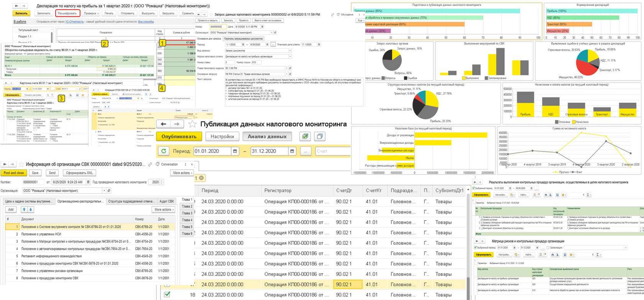Toggle the checkbox in row 18 of the entries table
The image size is (644, 300).
coord(167,294)
